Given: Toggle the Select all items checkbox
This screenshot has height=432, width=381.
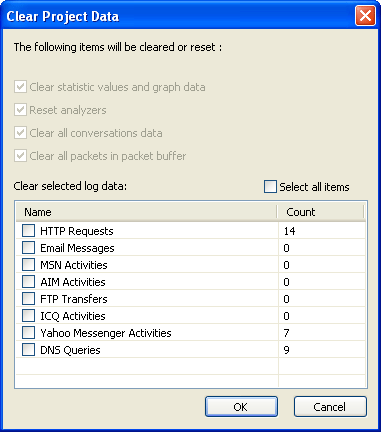Looking at the screenshot, I should tap(270, 187).
